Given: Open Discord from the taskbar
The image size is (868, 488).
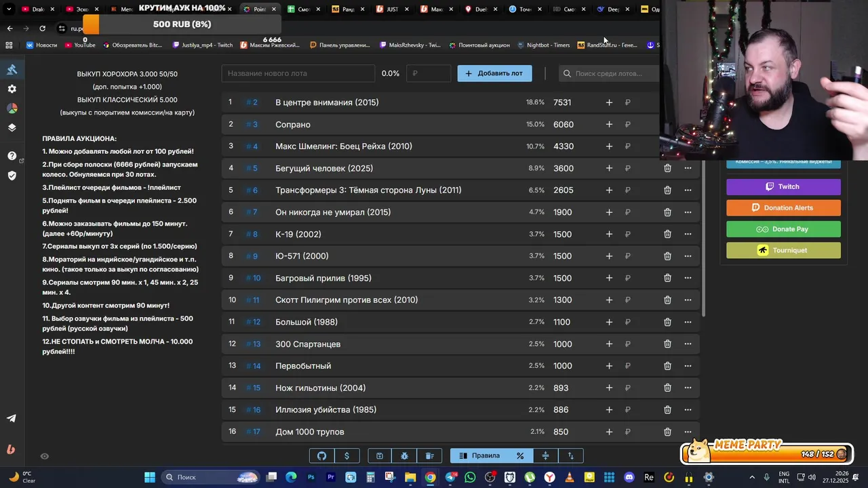Looking at the screenshot, I should (629, 477).
